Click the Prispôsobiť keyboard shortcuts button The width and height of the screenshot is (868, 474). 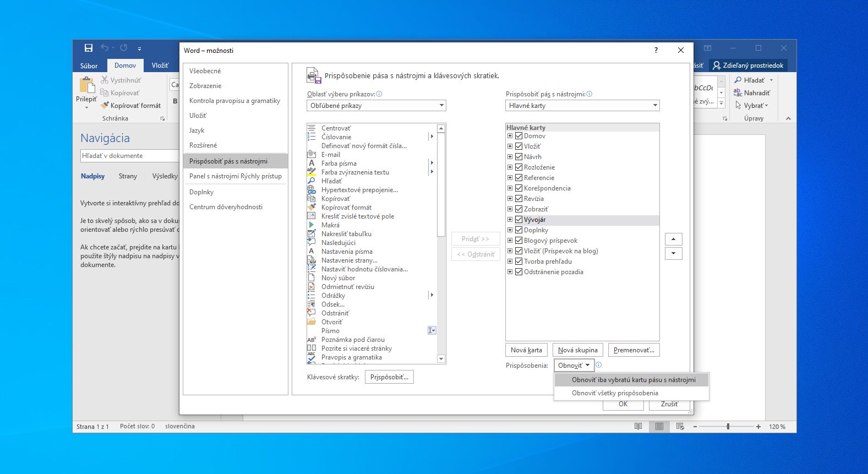(x=390, y=377)
